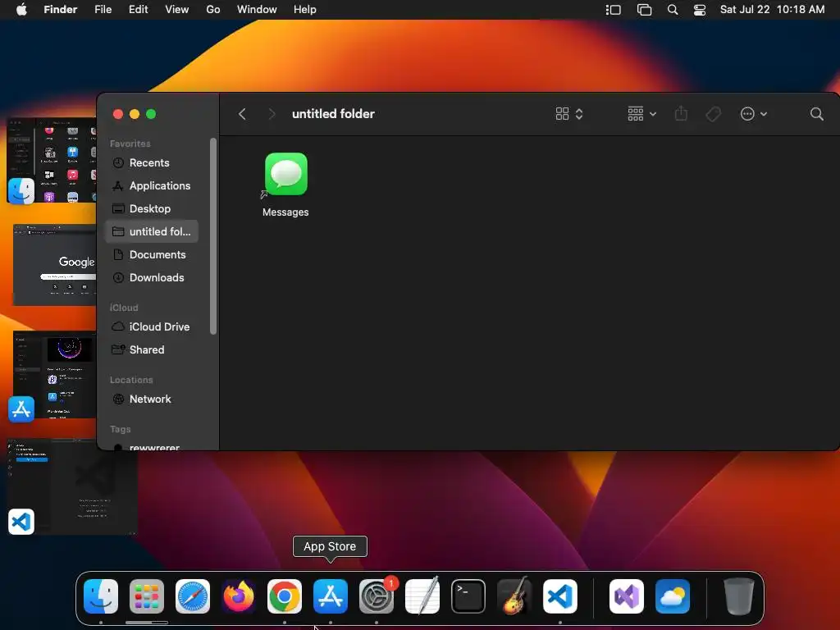This screenshot has height=630, width=840.
Task: Click the sidebar scrollbar
Action: click(x=213, y=236)
